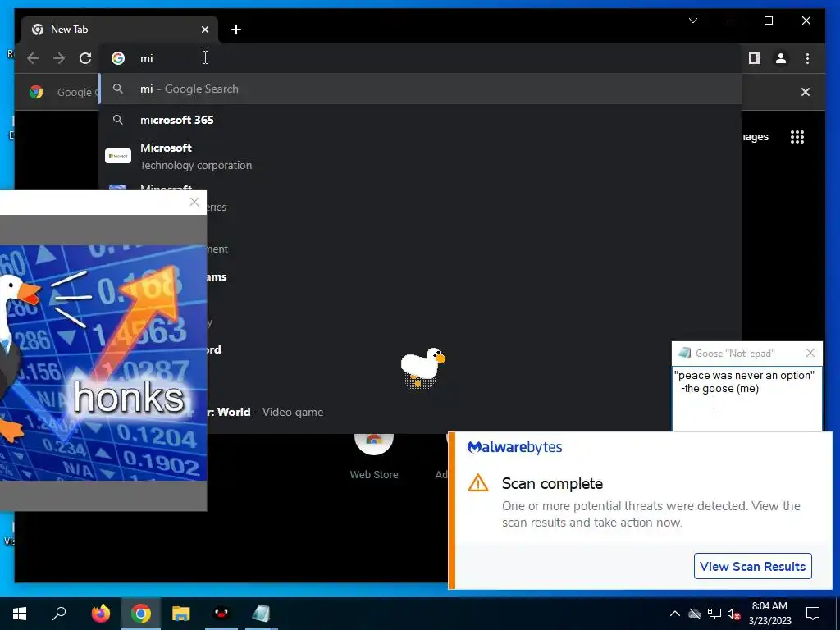This screenshot has width=840, height=630.
Task: Close the Goose Not-epad window
Action: pyautogui.click(x=810, y=353)
